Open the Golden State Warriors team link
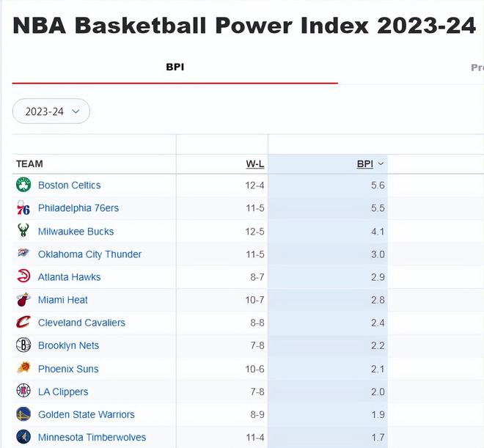 (x=86, y=414)
